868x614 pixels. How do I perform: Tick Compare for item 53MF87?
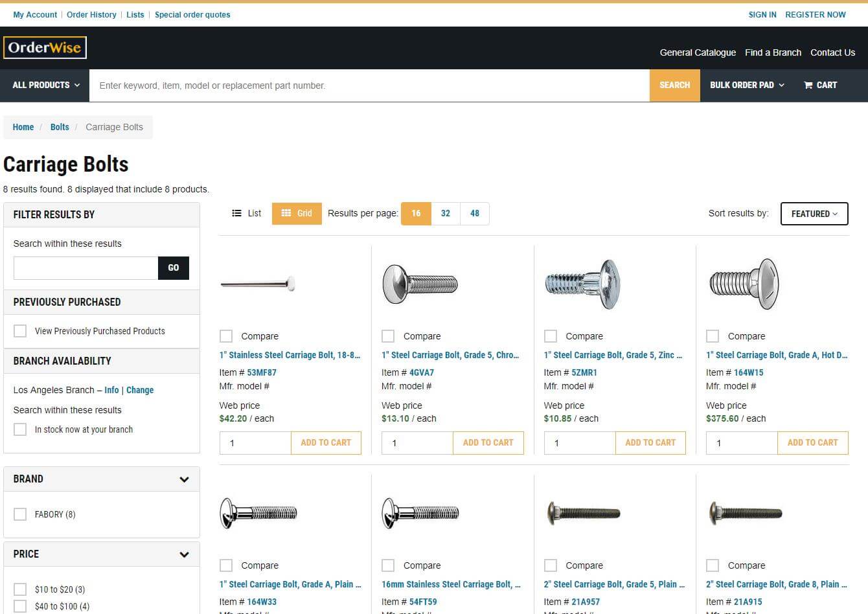point(226,336)
